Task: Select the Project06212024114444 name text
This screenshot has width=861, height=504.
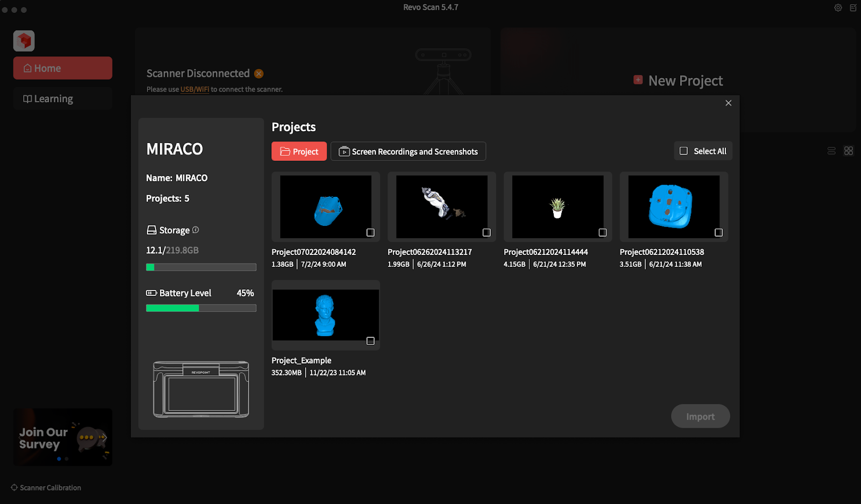Action: point(546,252)
